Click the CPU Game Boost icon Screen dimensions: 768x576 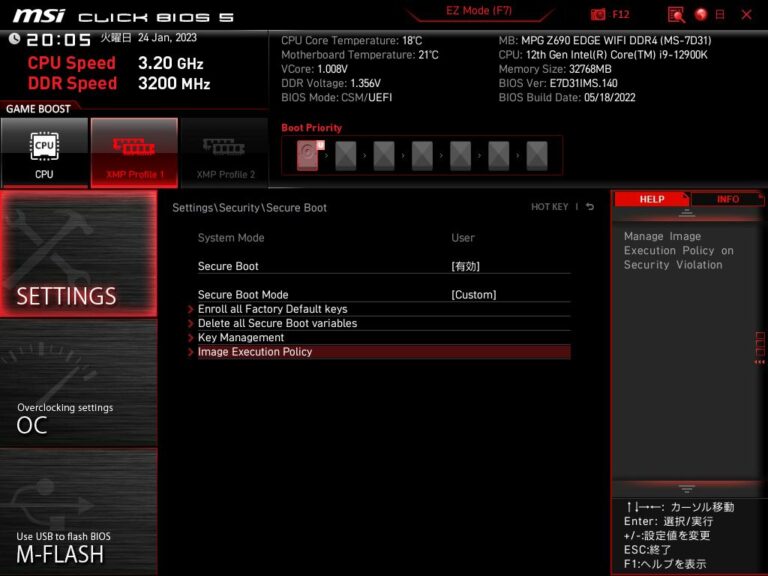click(x=44, y=152)
